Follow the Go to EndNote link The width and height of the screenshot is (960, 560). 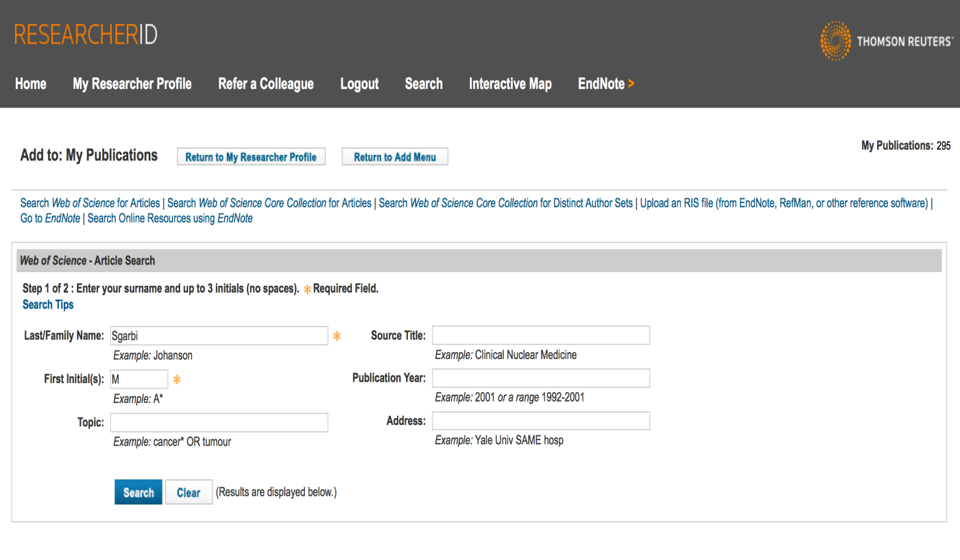coord(50,219)
